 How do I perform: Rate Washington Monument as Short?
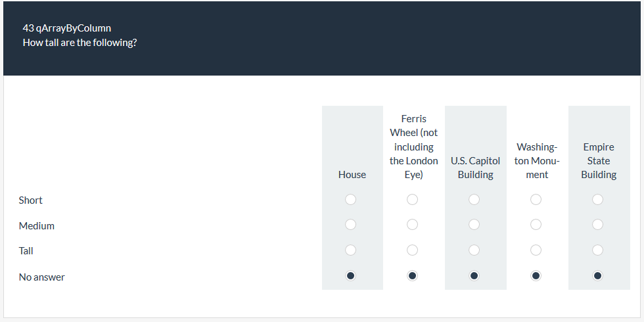coord(536,199)
